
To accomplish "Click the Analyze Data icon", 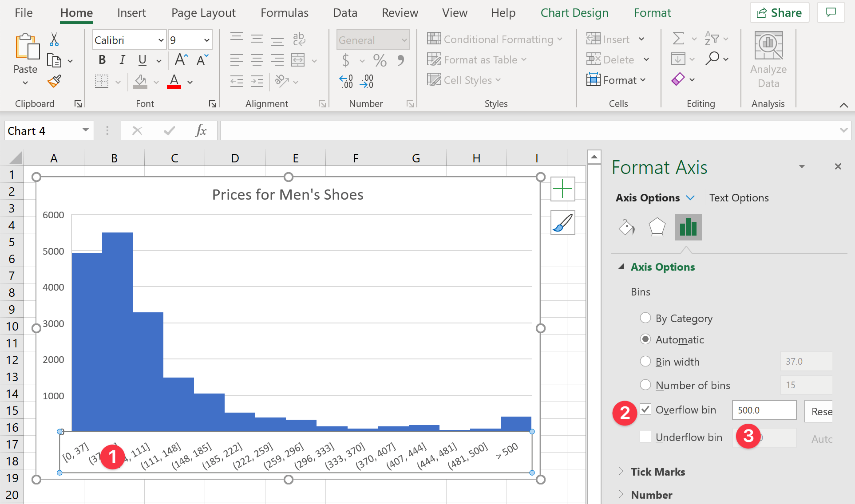I will (x=768, y=58).
